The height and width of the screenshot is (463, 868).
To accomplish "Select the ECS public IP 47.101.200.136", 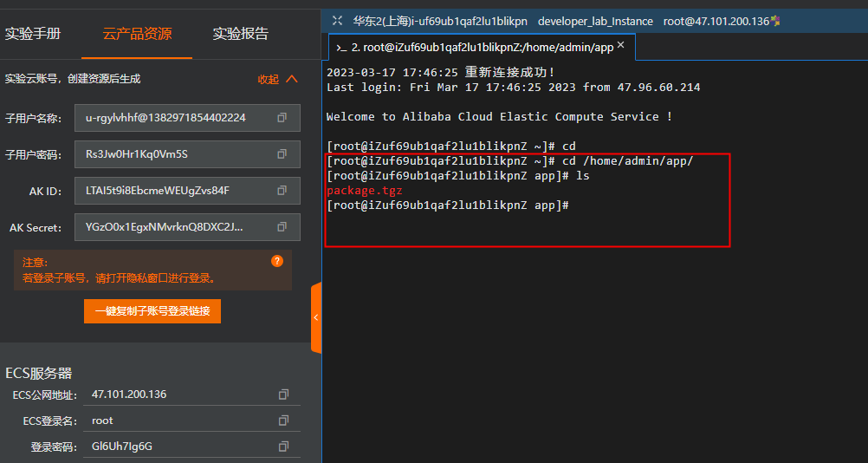I will (129, 395).
